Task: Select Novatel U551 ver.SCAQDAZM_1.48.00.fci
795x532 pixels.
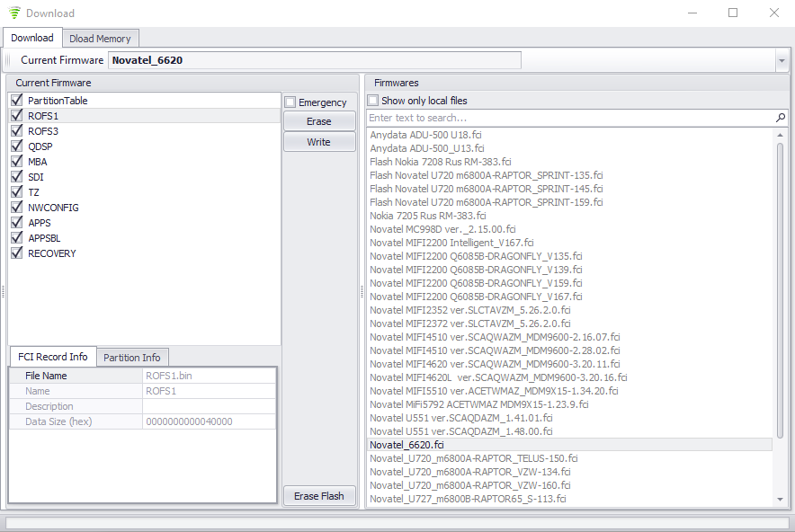Action: pyautogui.click(x=460, y=431)
